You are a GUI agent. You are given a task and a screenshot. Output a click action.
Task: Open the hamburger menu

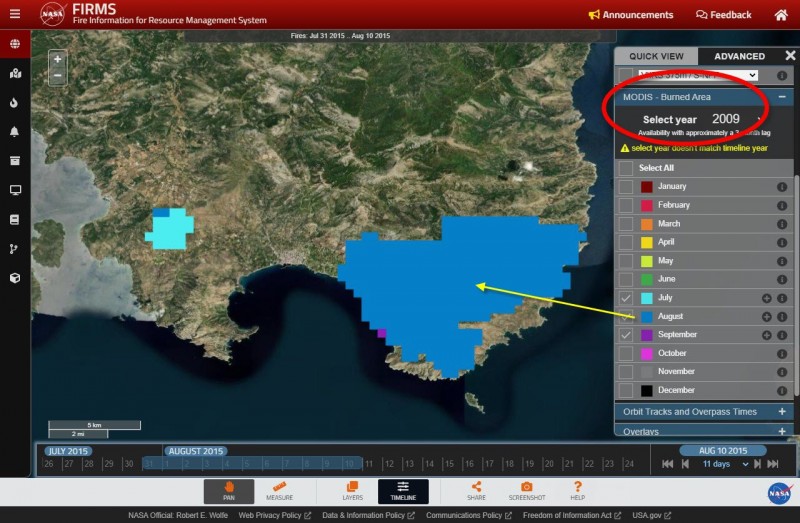15,14
